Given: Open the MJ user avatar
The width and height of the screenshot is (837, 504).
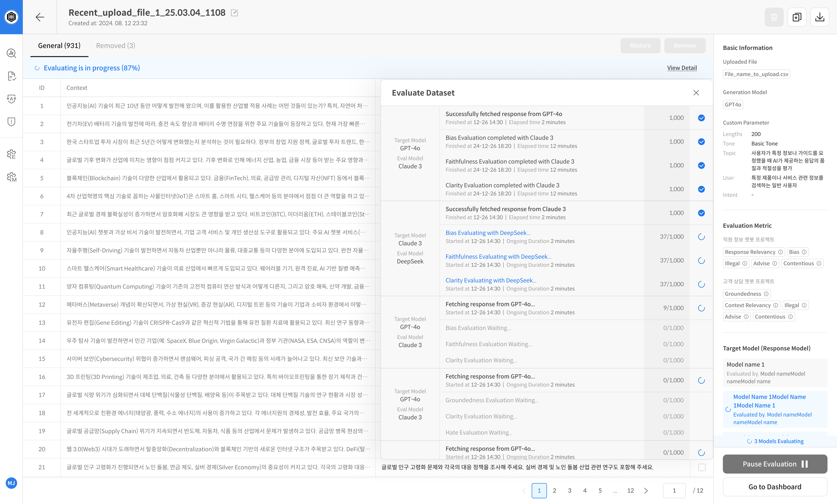Looking at the screenshot, I should tap(11, 483).
